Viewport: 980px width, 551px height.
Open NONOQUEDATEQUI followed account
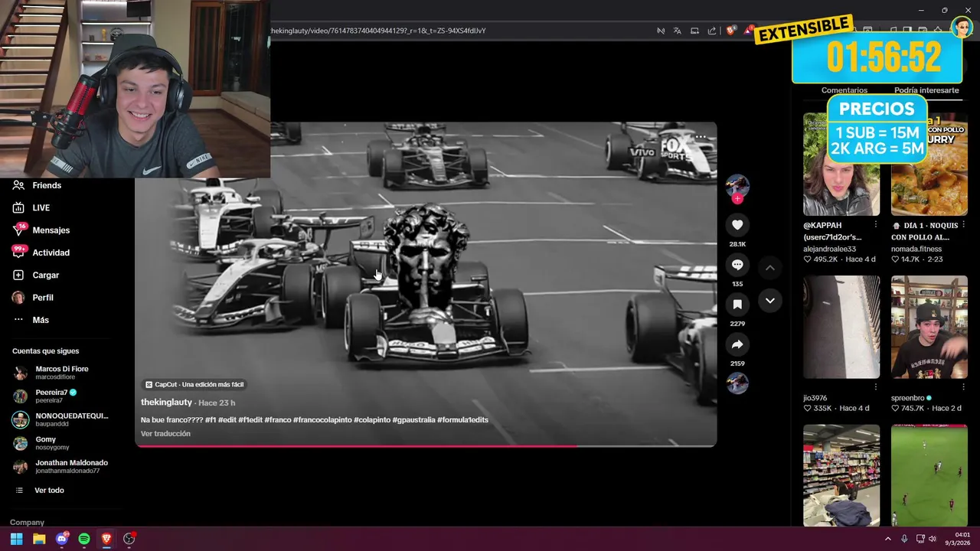click(61, 419)
